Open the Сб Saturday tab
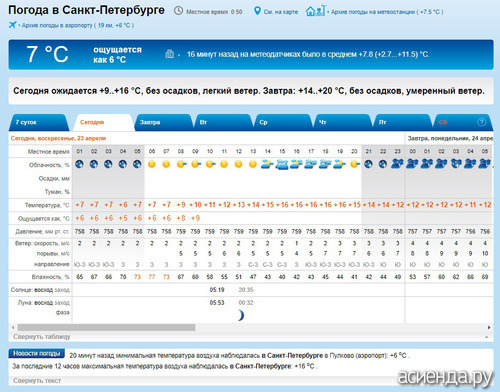The height and width of the screenshot is (392, 500). 462,122
